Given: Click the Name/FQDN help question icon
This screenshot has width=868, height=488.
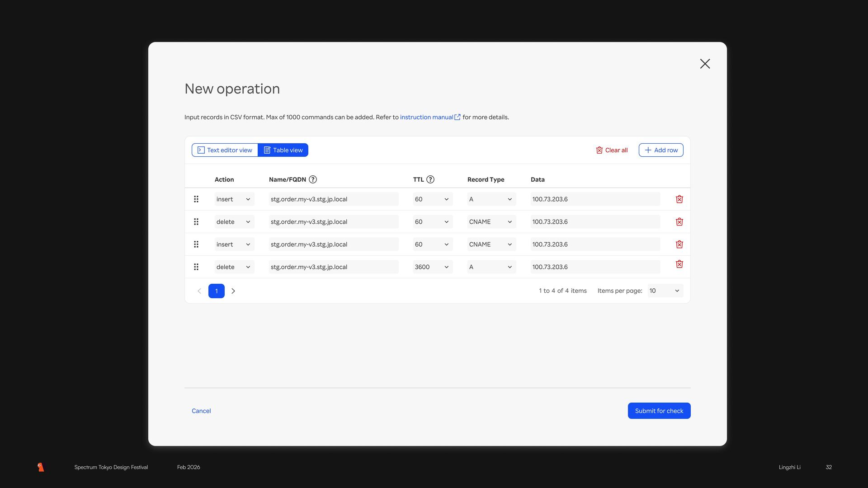Looking at the screenshot, I should [x=312, y=179].
